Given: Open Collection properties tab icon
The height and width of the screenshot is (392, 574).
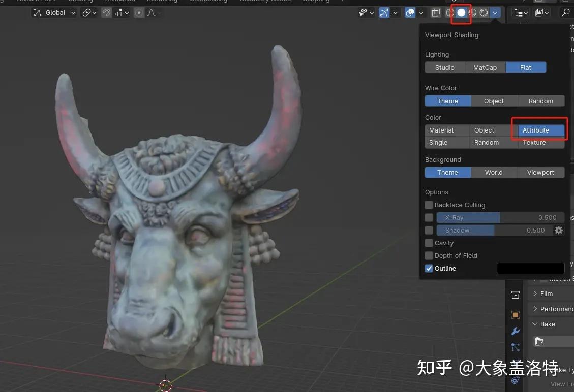Looking at the screenshot, I should [516, 295].
